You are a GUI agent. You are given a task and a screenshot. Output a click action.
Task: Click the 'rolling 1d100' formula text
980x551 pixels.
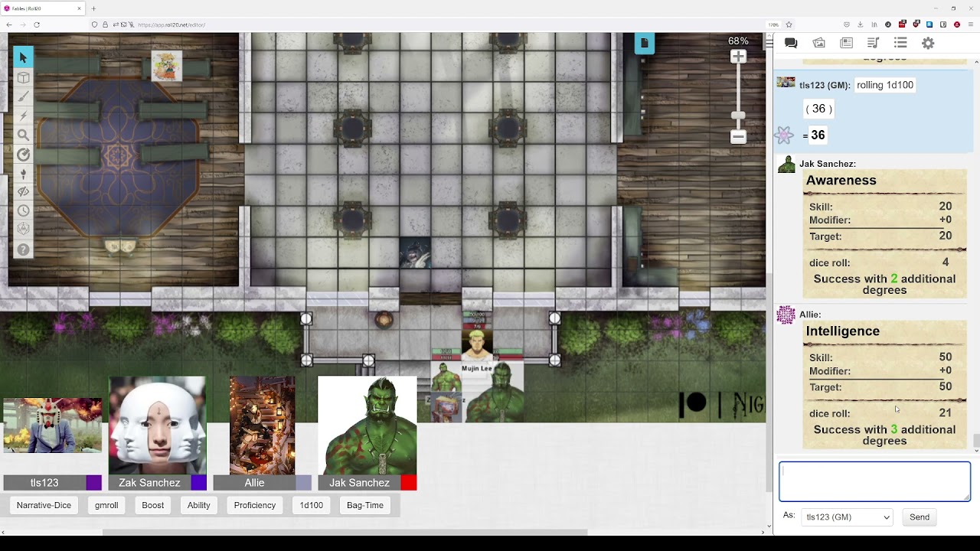click(x=885, y=85)
